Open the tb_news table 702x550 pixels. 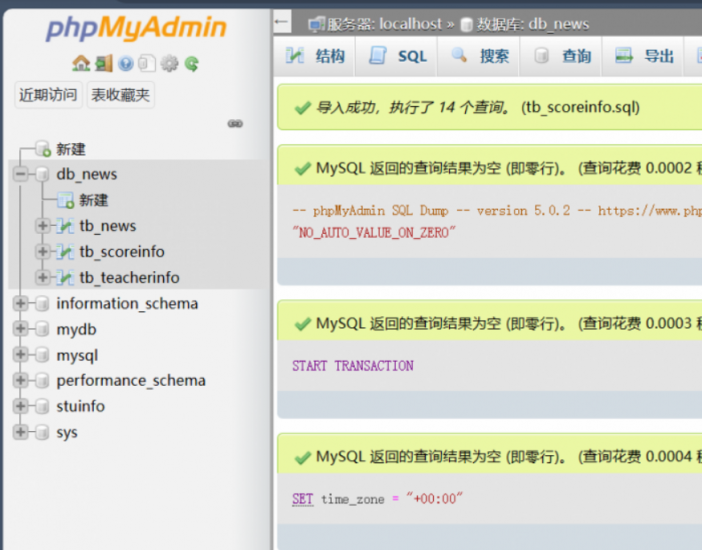click(x=107, y=226)
